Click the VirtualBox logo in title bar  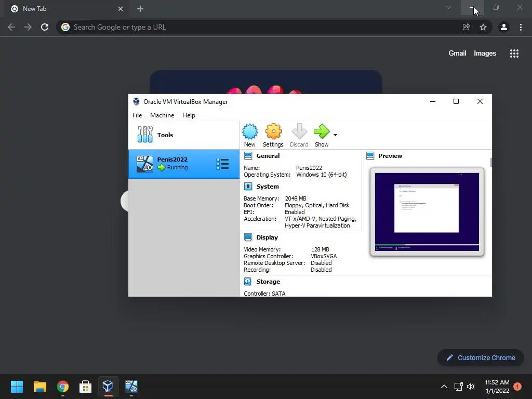tap(136, 101)
